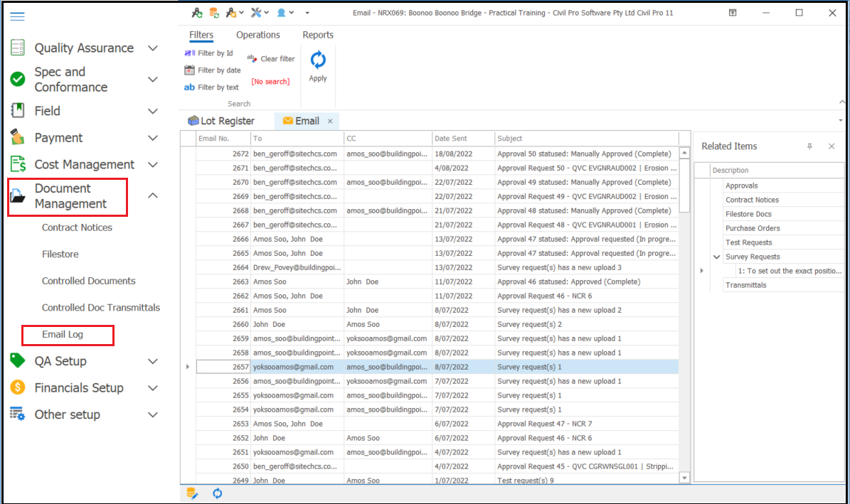Screen dimensions: 850x504
Task: Click the Apply refresh icon in ribbon
Action: click(x=318, y=61)
